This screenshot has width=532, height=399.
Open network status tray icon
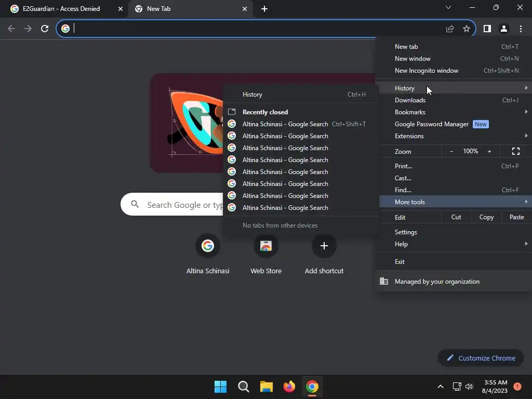pyautogui.click(x=457, y=387)
